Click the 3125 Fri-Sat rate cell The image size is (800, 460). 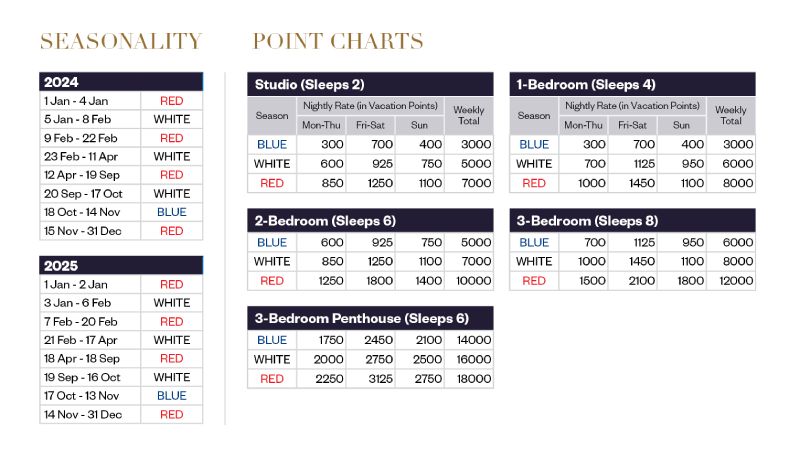(370, 379)
